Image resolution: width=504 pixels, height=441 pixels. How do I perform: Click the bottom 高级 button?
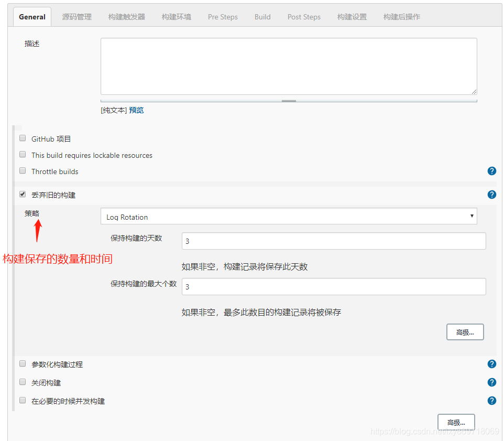coord(456,422)
